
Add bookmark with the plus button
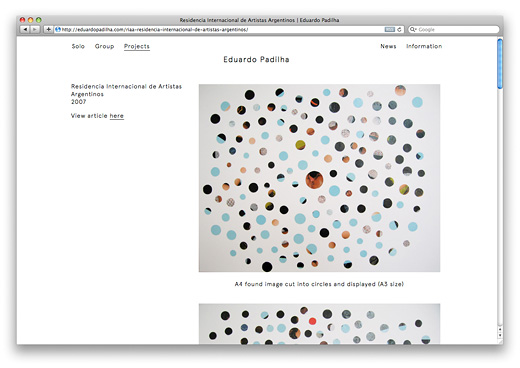48,29
